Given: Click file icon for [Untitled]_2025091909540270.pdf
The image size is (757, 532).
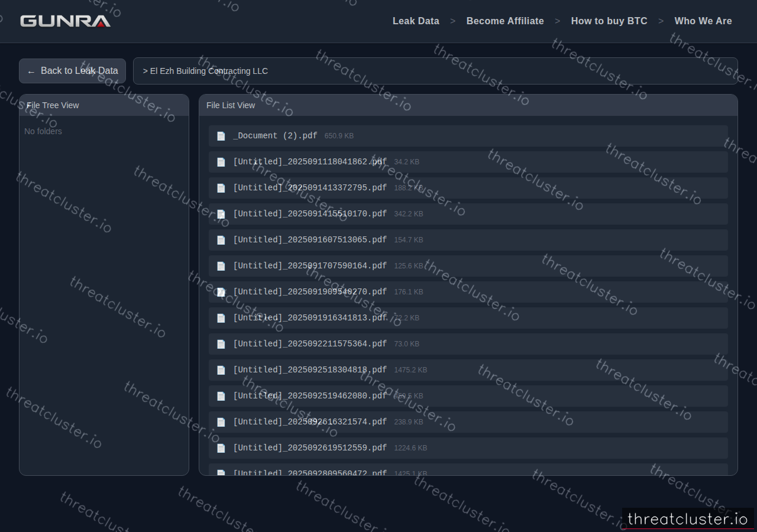Looking at the screenshot, I should [221, 292].
